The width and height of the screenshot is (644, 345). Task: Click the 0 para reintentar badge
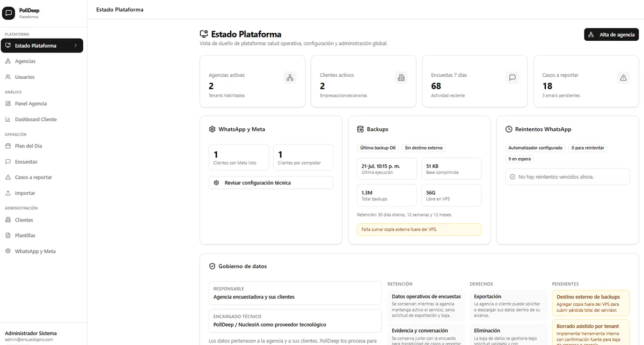click(588, 148)
